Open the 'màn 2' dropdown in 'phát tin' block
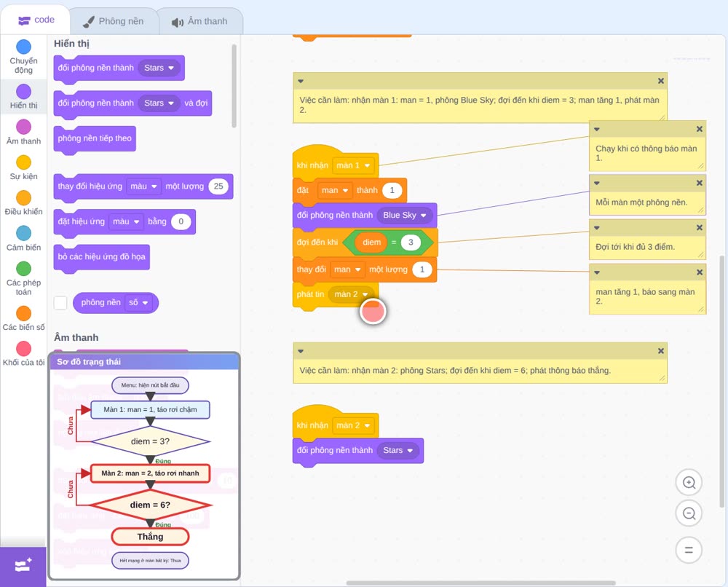Screen dimensions: 728x587 pyautogui.click(x=351, y=294)
